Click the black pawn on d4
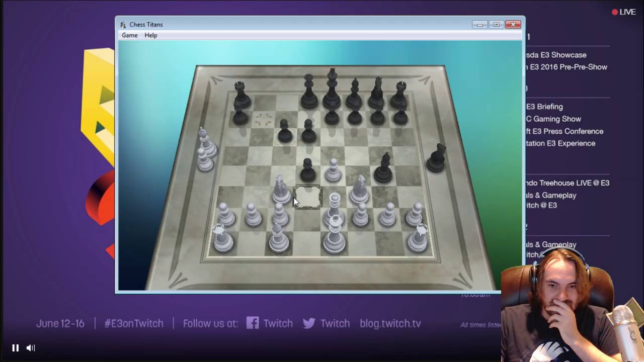The height and width of the screenshot is (362, 644). click(x=307, y=170)
